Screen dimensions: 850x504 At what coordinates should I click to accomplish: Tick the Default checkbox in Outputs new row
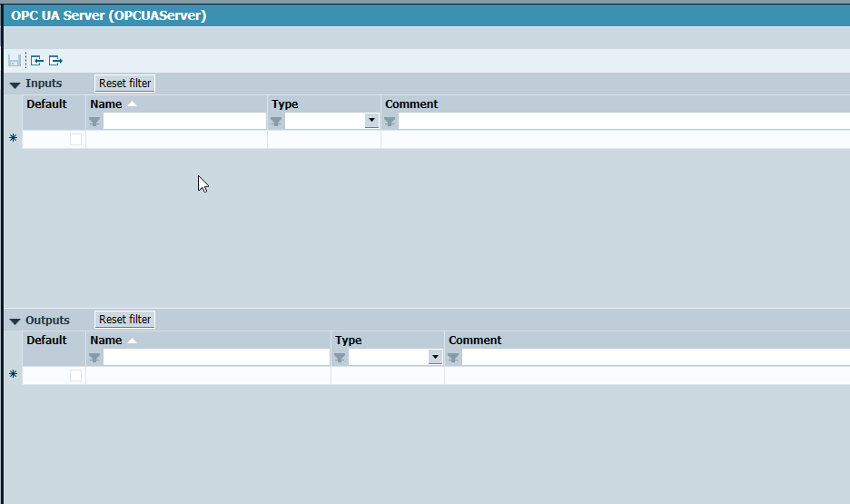tap(76, 376)
